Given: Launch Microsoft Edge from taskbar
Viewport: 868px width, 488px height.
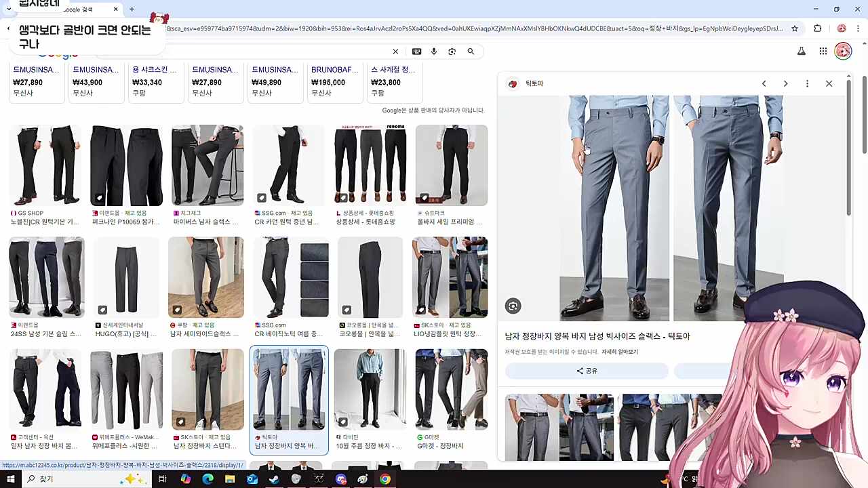Looking at the screenshot, I should (208, 479).
